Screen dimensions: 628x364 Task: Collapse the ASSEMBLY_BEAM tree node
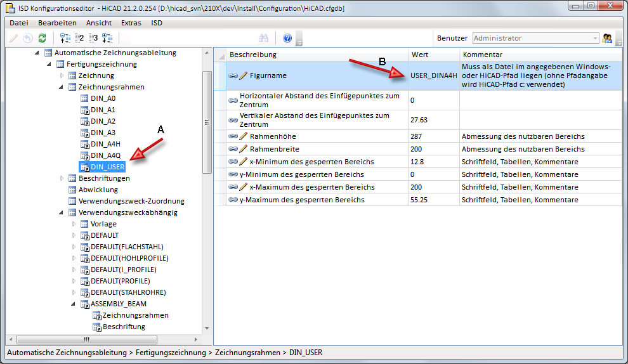tap(74, 304)
